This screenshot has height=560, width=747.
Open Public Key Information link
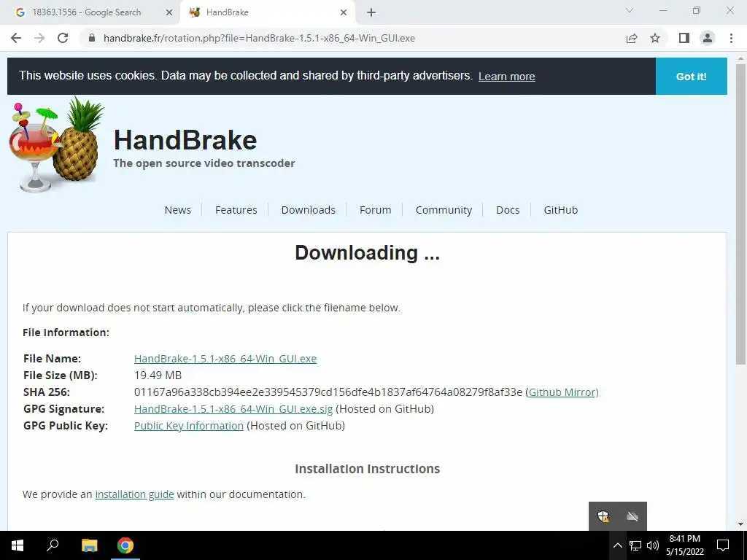click(189, 425)
